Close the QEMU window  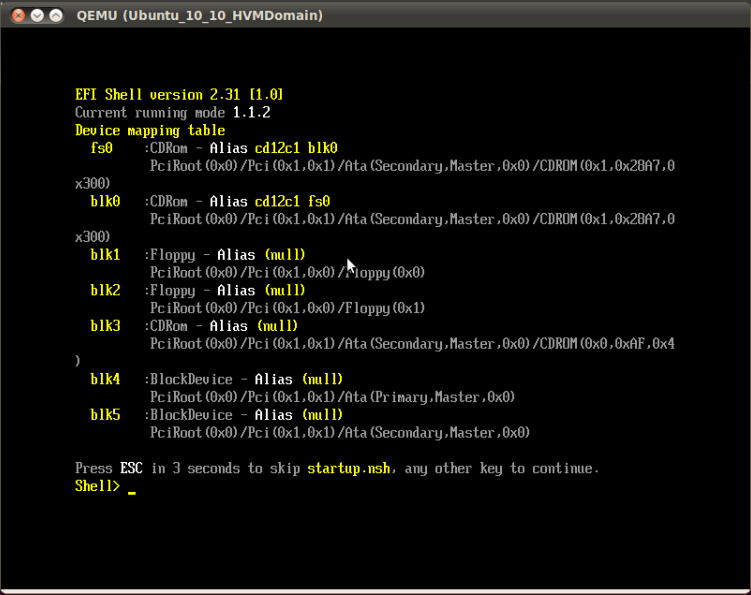tap(15, 16)
